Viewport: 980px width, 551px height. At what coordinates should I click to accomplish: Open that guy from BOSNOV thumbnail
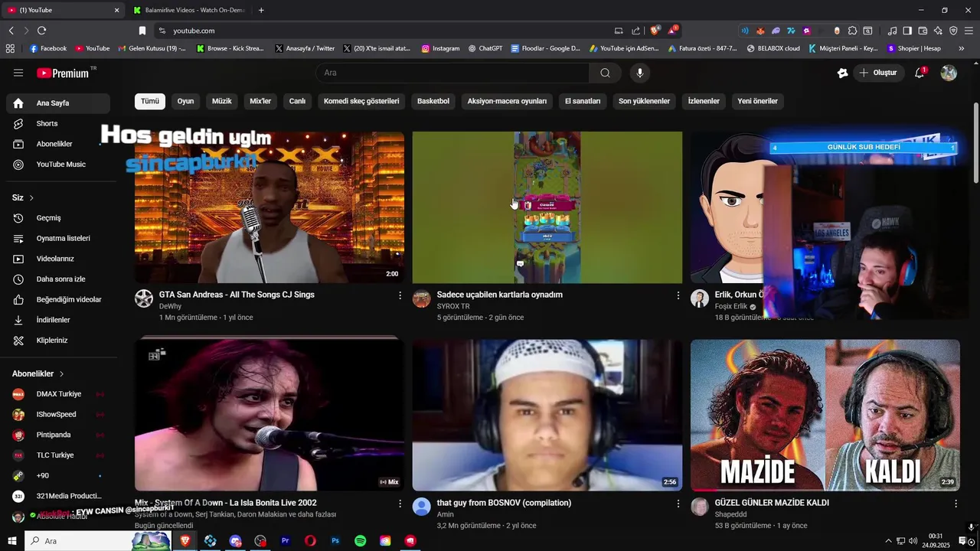pos(547,416)
